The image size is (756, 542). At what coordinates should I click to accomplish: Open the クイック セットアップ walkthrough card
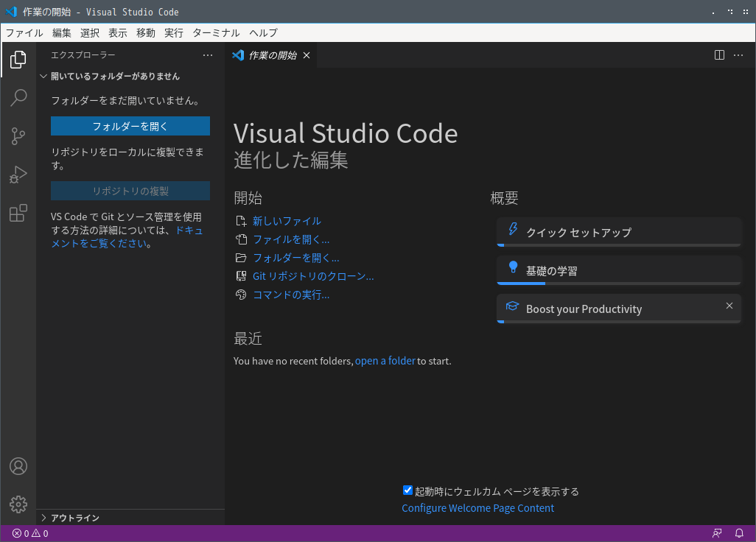tap(619, 232)
